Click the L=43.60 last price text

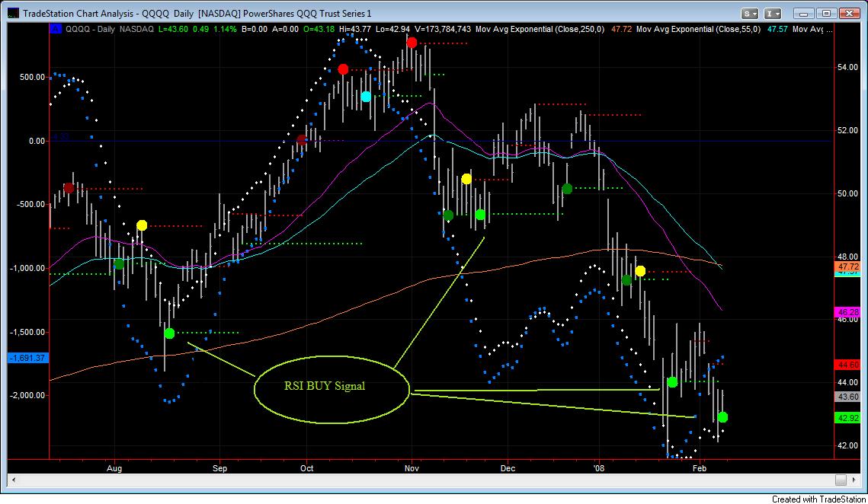(x=173, y=29)
